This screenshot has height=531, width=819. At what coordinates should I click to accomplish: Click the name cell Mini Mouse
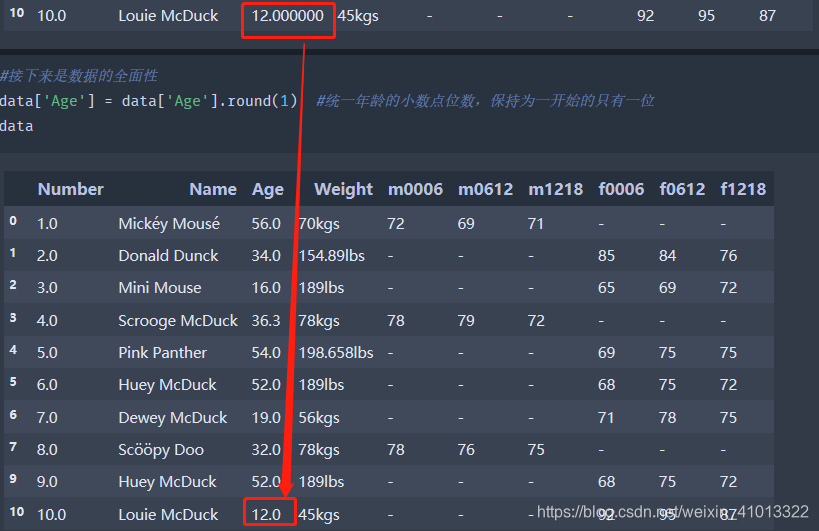[x=160, y=288]
